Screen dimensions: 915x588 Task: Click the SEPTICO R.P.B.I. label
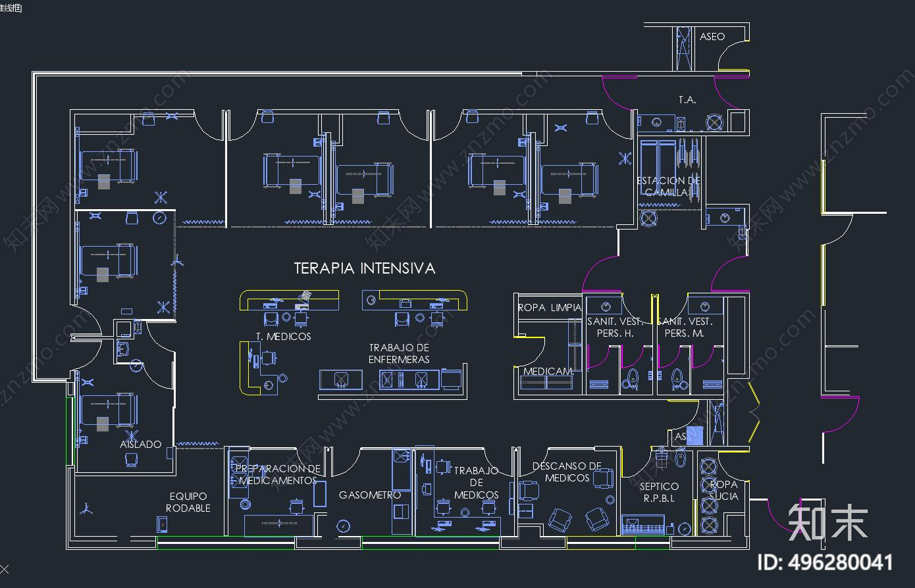(659, 493)
